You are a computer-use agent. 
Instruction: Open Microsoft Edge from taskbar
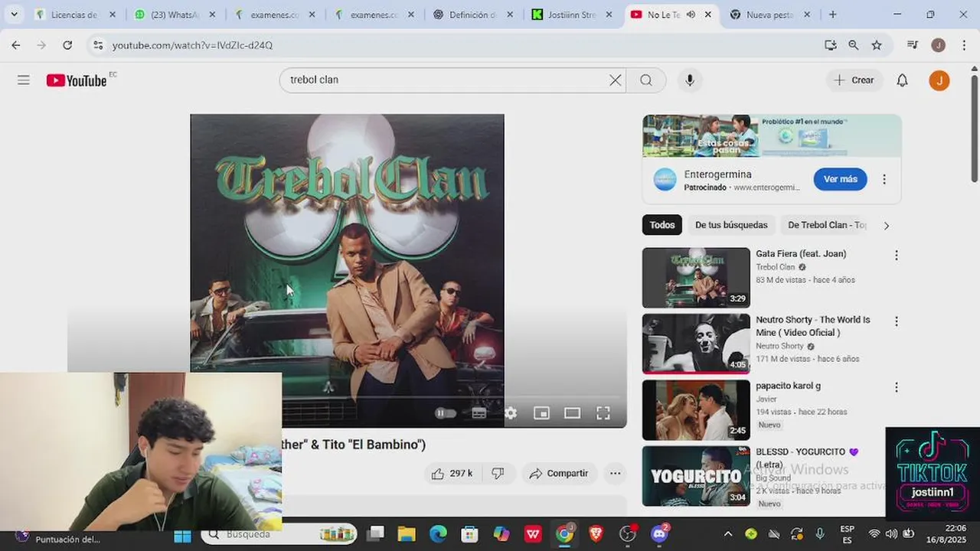[438, 534]
